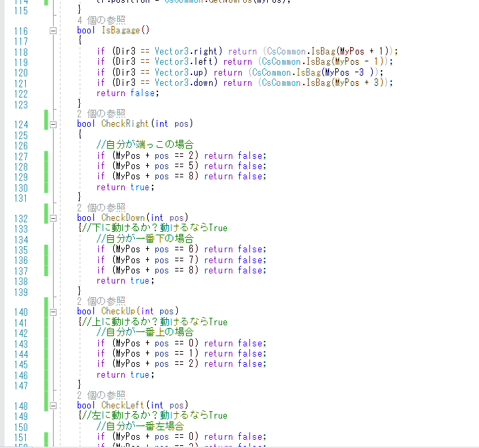The image size is (479, 448).
Task: Collapse the CheckRight method outline
Action: pyautogui.click(x=53, y=125)
